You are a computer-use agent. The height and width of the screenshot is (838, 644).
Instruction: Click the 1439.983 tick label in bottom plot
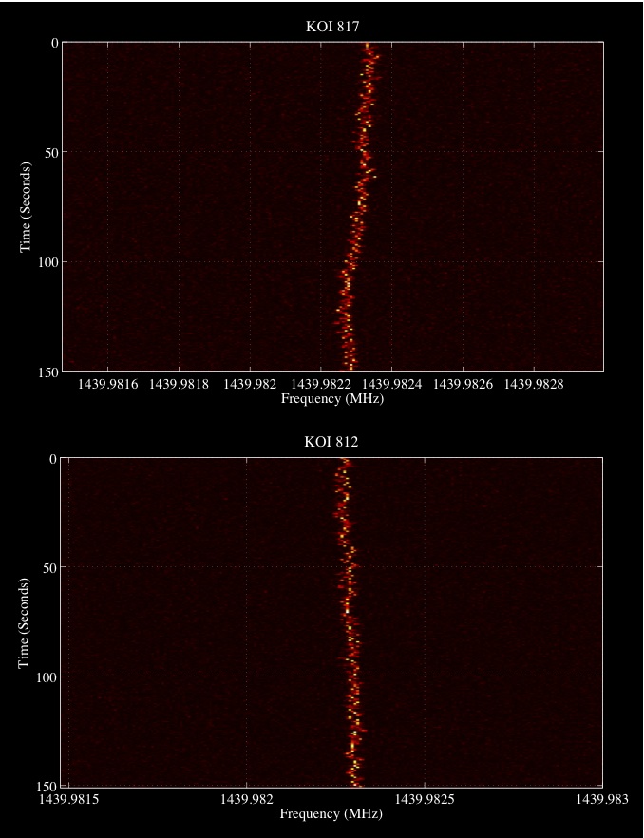602,801
